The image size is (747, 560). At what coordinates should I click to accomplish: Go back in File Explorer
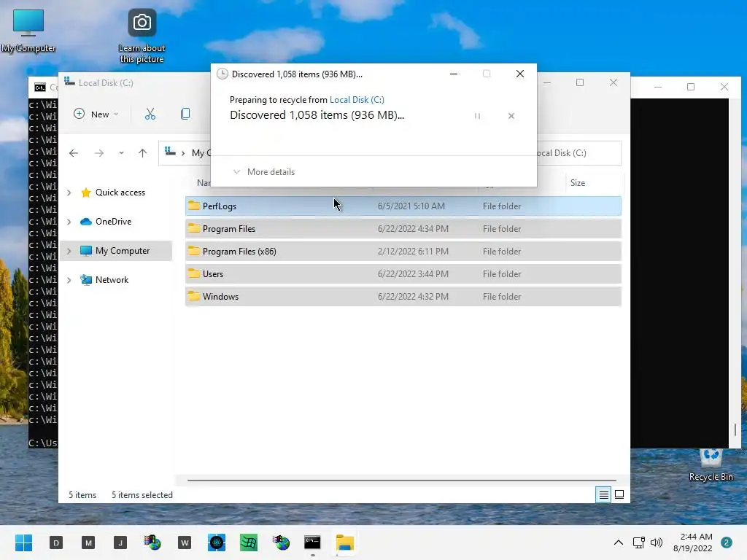[x=74, y=153]
